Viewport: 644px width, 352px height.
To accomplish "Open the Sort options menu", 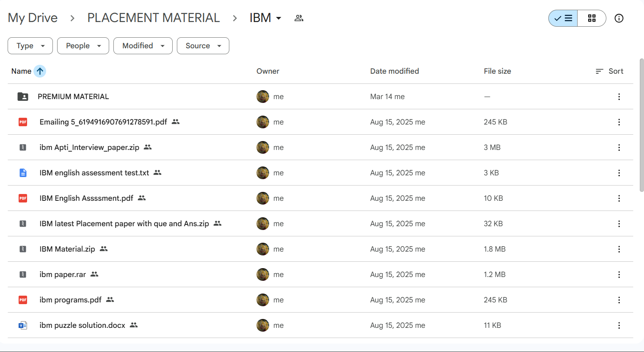I will point(609,71).
